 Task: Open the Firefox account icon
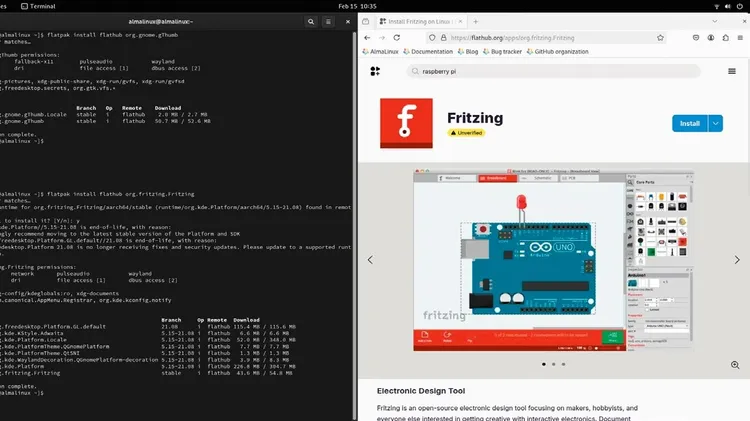tap(711, 38)
